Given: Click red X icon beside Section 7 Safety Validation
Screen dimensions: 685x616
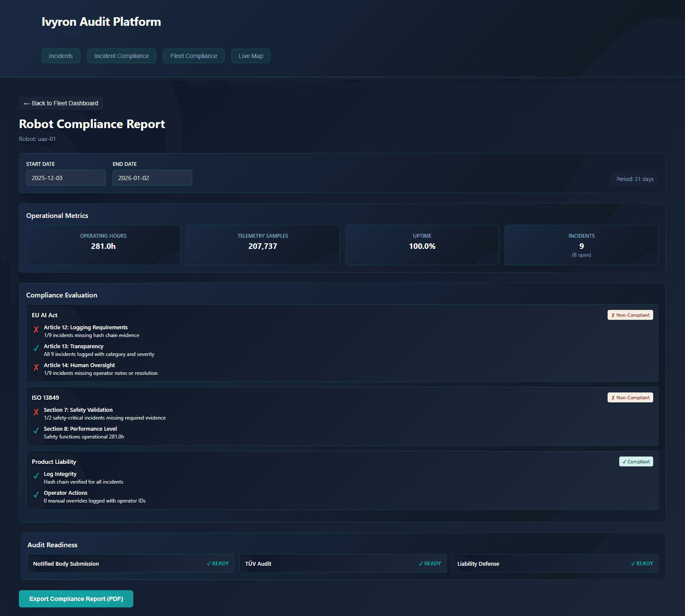Looking at the screenshot, I should (x=36, y=412).
